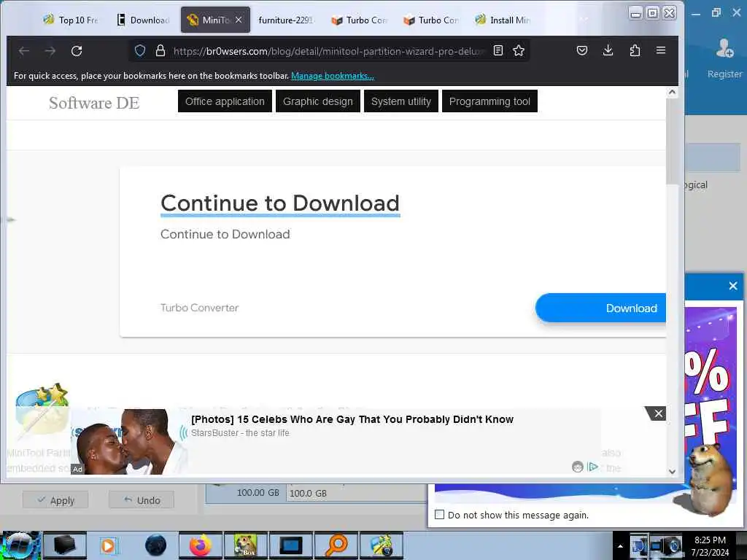Open the taskbar clock showing 8:25 PM

point(710,546)
